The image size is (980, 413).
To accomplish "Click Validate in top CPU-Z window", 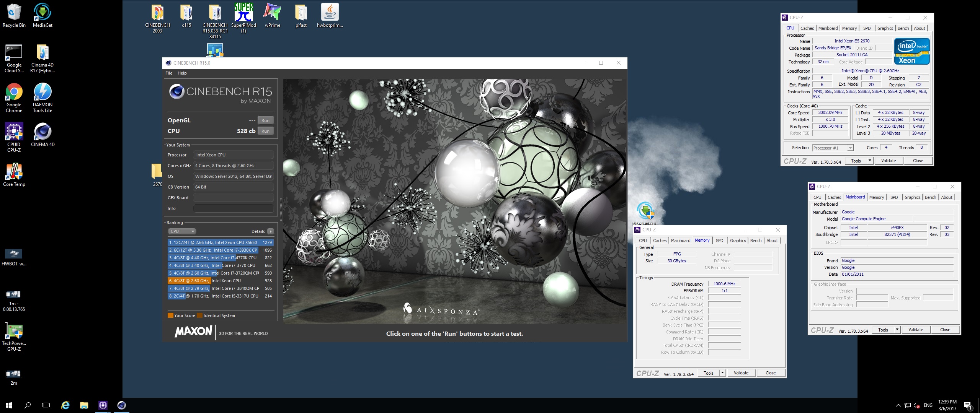I will (889, 161).
